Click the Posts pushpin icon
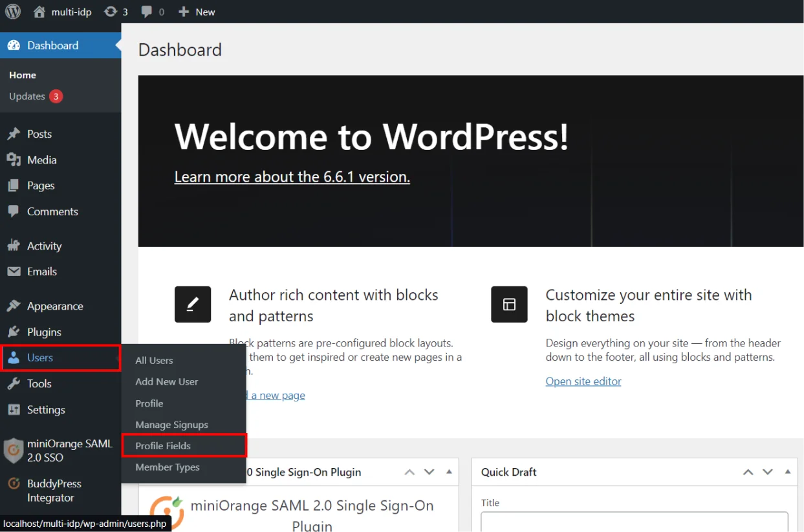The image size is (804, 532). tap(14, 134)
